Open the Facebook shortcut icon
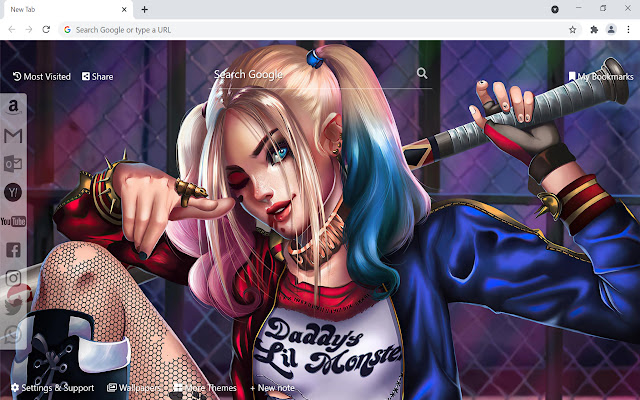The width and height of the screenshot is (640, 400). [x=13, y=250]
